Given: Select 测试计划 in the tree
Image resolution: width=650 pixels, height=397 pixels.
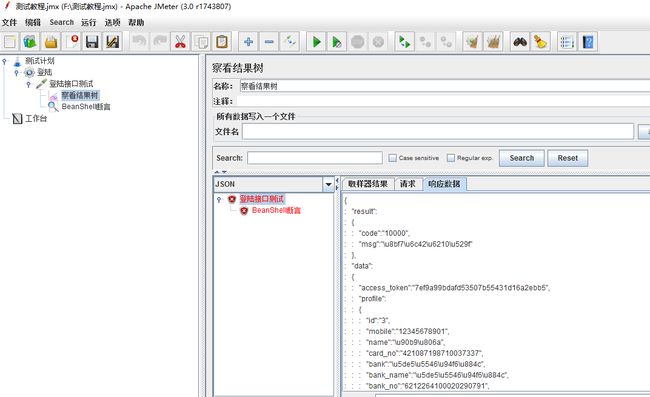Looking at the screenshot, I should click(39, 61).
